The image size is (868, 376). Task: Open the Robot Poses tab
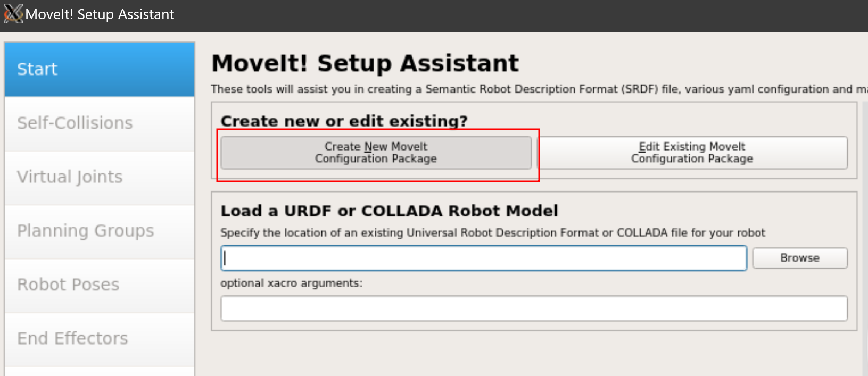pos(100,285)
